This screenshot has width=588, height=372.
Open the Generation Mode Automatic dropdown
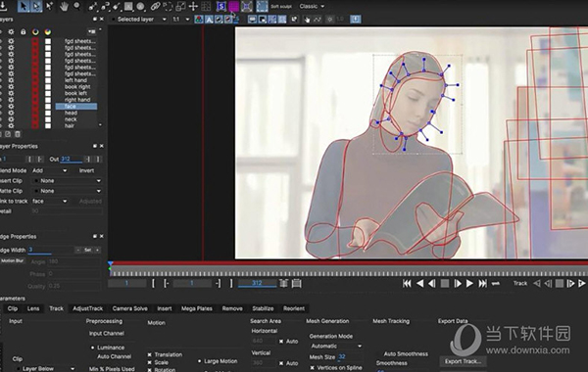(x=336, y=347)
